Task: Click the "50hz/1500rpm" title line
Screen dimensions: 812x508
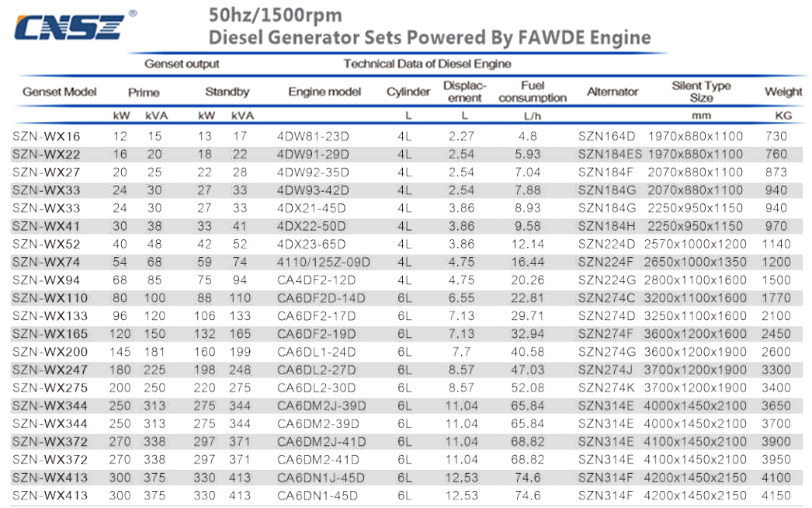Action: click(275, 15)
